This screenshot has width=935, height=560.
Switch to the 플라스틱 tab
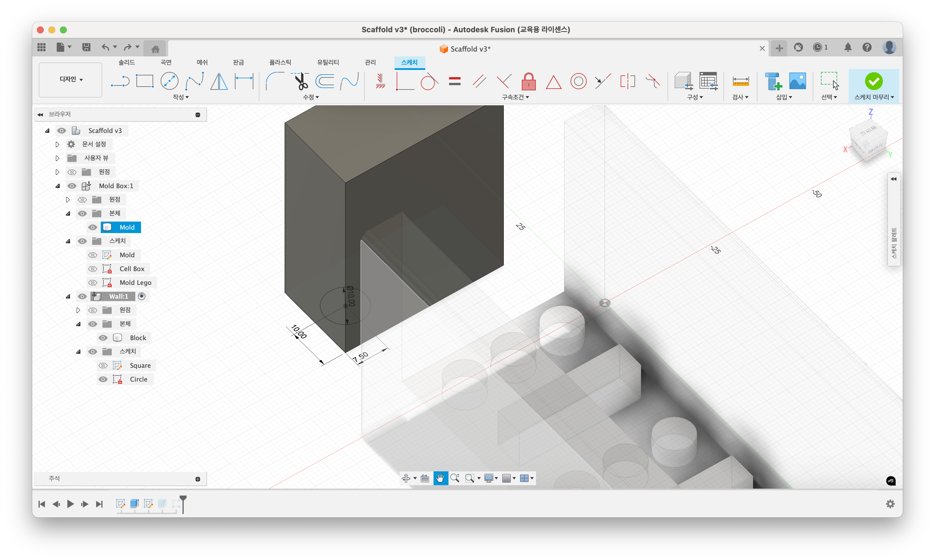[x=280, y=62]
